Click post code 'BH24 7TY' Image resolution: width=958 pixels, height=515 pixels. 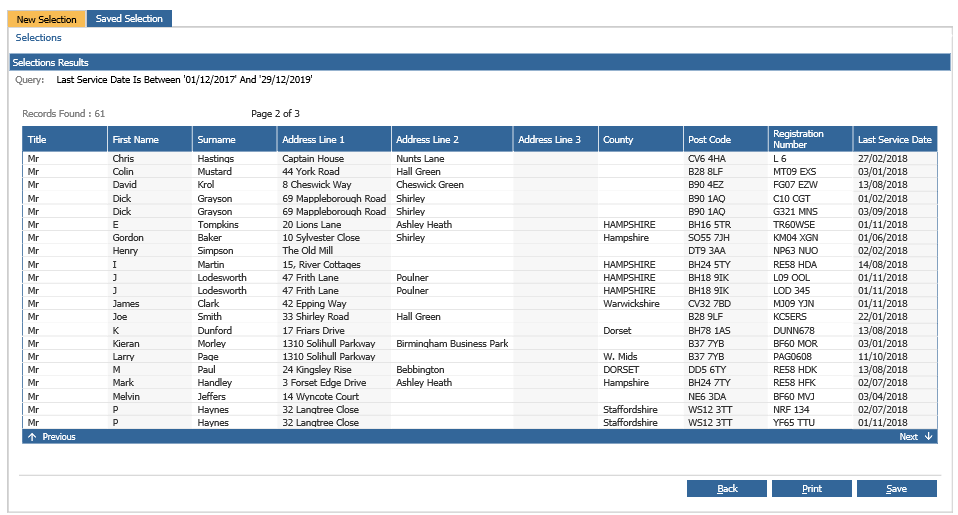point(709,382)
